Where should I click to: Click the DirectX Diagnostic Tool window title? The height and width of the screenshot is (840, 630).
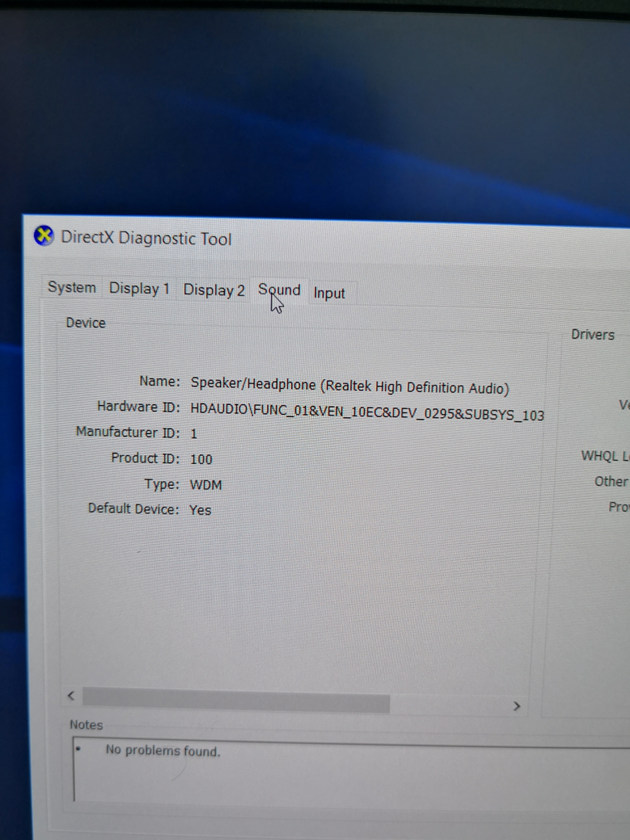coord(146,238)
